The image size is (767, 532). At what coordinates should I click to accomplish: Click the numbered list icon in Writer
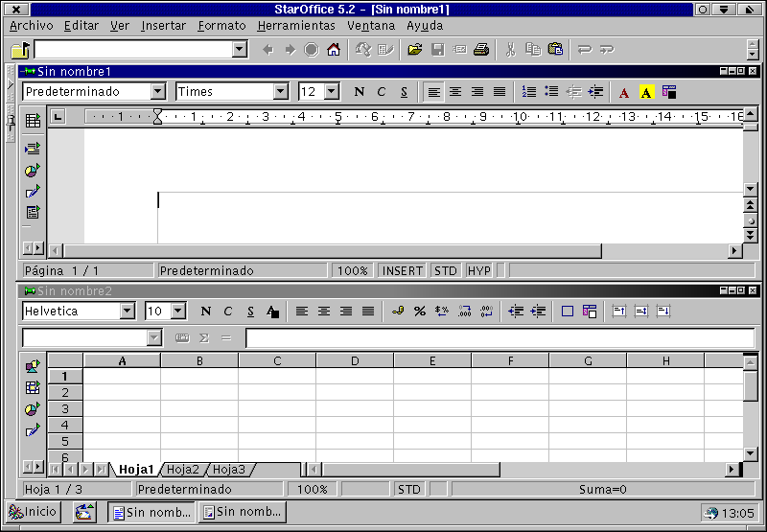pos(529,92)
